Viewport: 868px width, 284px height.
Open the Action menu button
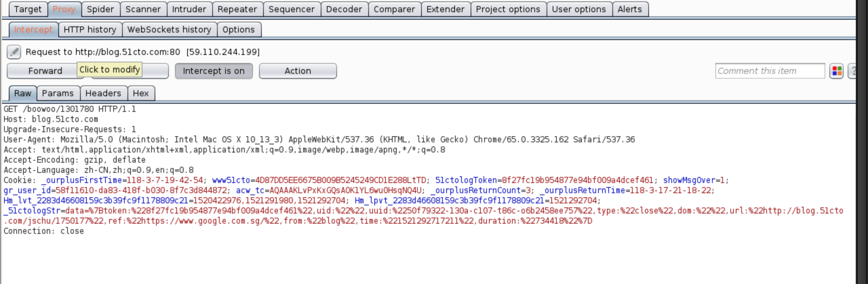(x=298, y=71)
